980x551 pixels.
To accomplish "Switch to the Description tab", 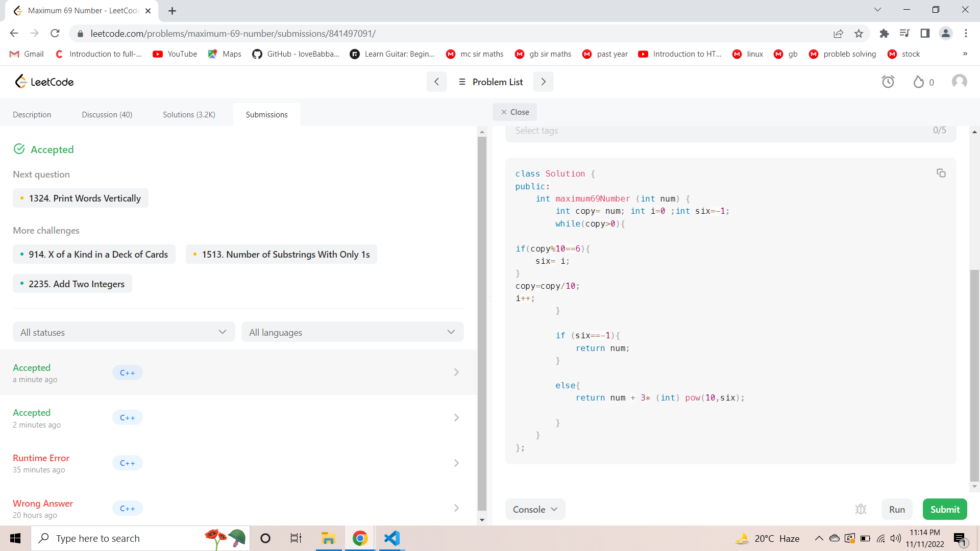I will point(32,114).
